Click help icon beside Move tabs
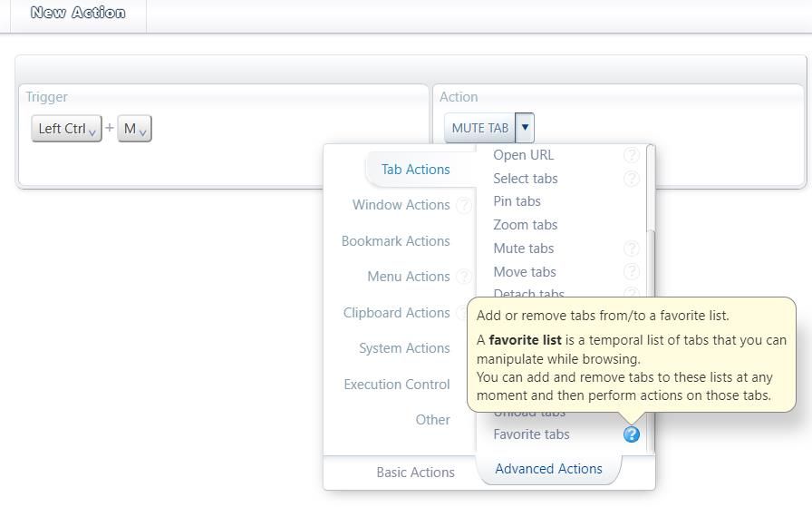Screen dimensions: 812x507 click(632, 272)
